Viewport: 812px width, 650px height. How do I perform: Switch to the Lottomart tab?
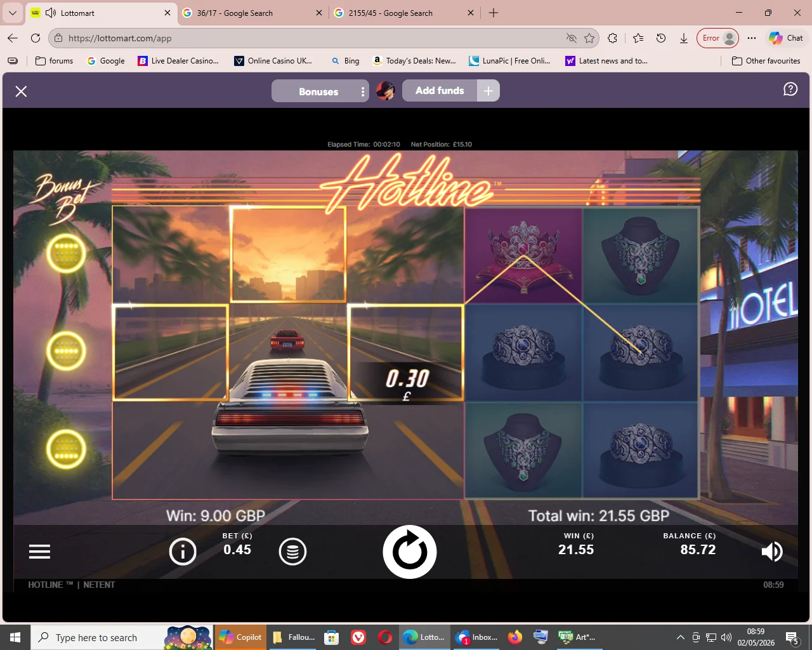[x=101, y=13]
